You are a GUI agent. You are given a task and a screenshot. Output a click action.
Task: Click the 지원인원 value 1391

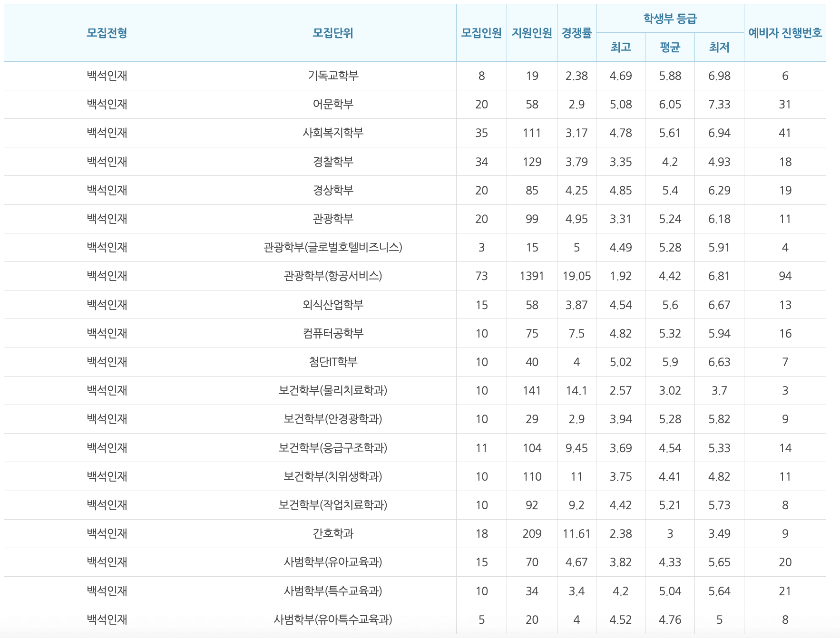(532, 276)
